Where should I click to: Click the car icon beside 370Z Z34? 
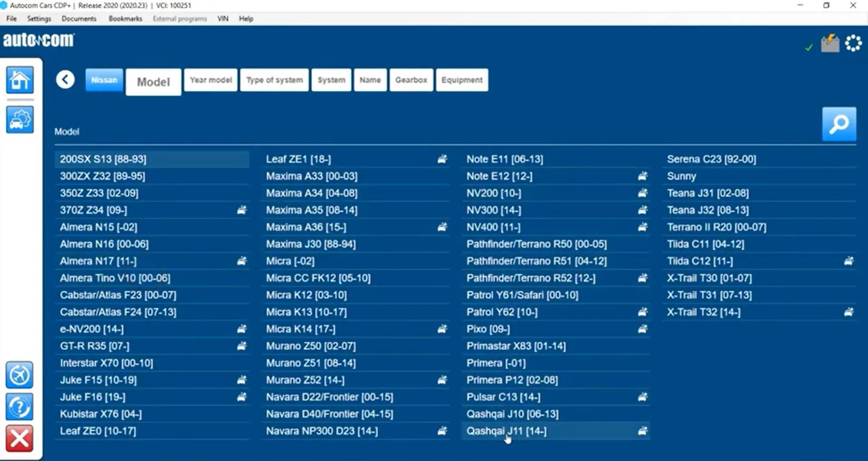(242, 210)
